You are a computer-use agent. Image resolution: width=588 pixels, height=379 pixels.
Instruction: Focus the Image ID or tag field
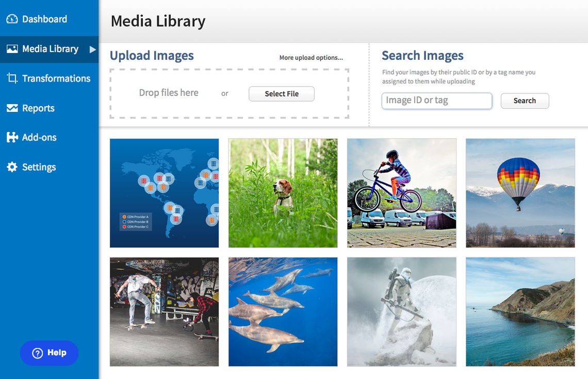436,101
